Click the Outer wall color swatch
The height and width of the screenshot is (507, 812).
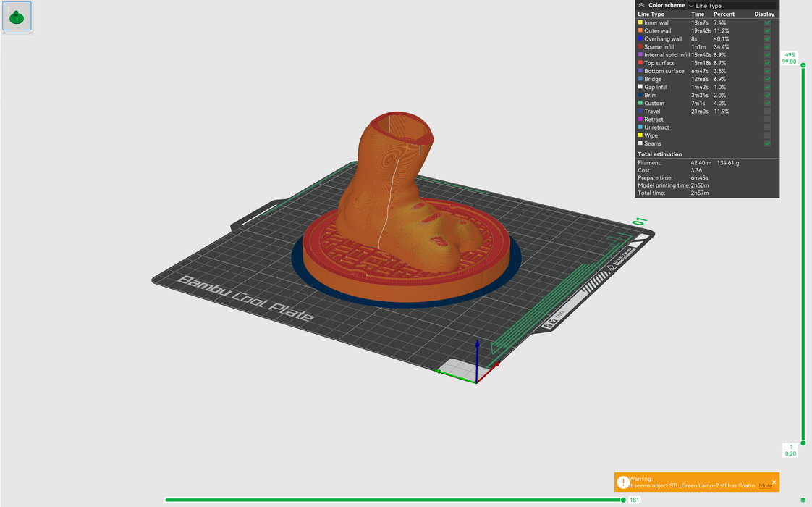pos(640,31)
